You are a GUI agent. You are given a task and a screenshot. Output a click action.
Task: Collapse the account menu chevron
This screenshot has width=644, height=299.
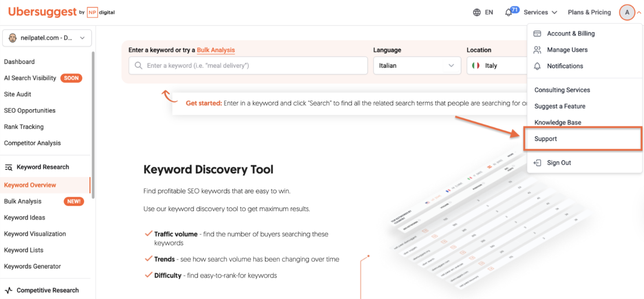[x=639, y=12]
